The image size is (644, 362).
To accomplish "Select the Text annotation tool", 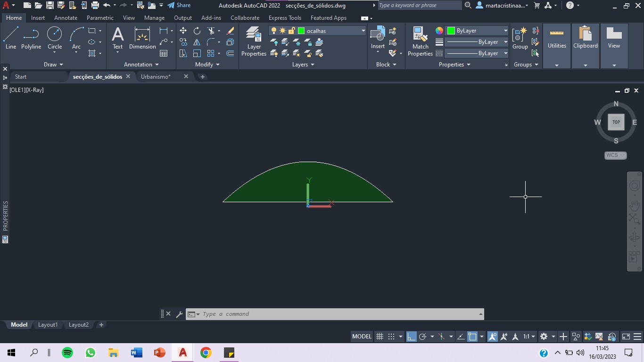I will pyautogui.click(x=117, y=38).
